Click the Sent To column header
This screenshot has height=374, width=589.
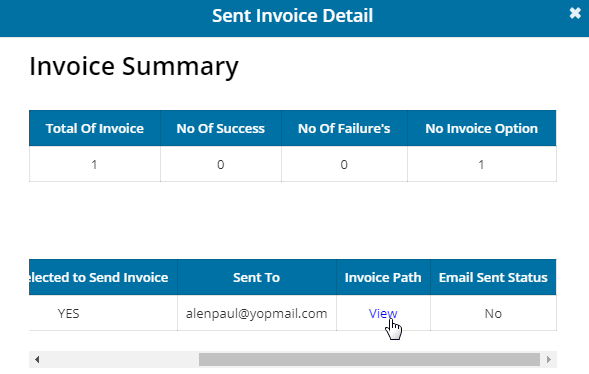tap(257, 277)
